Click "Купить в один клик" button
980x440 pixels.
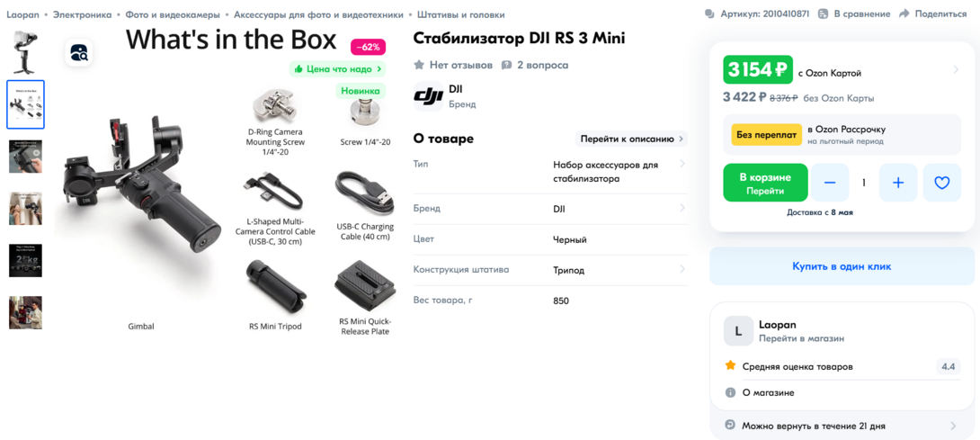click(842, 266)
